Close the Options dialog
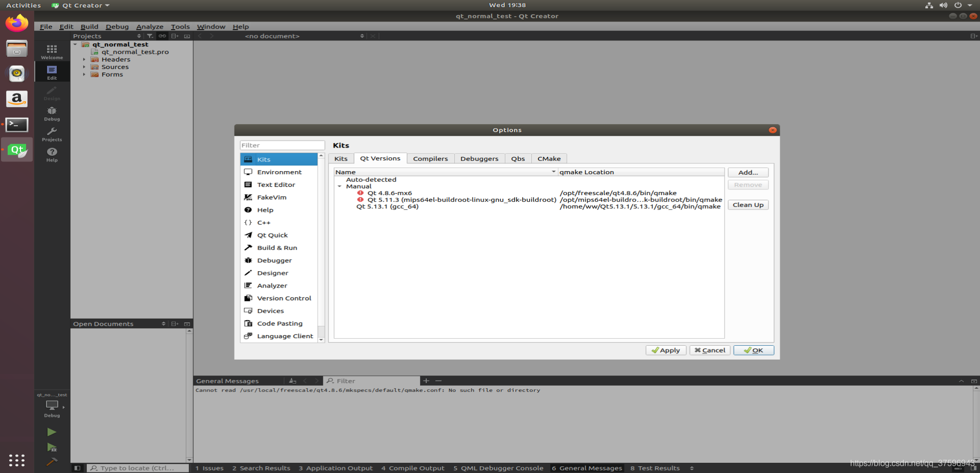 [773, 130]
